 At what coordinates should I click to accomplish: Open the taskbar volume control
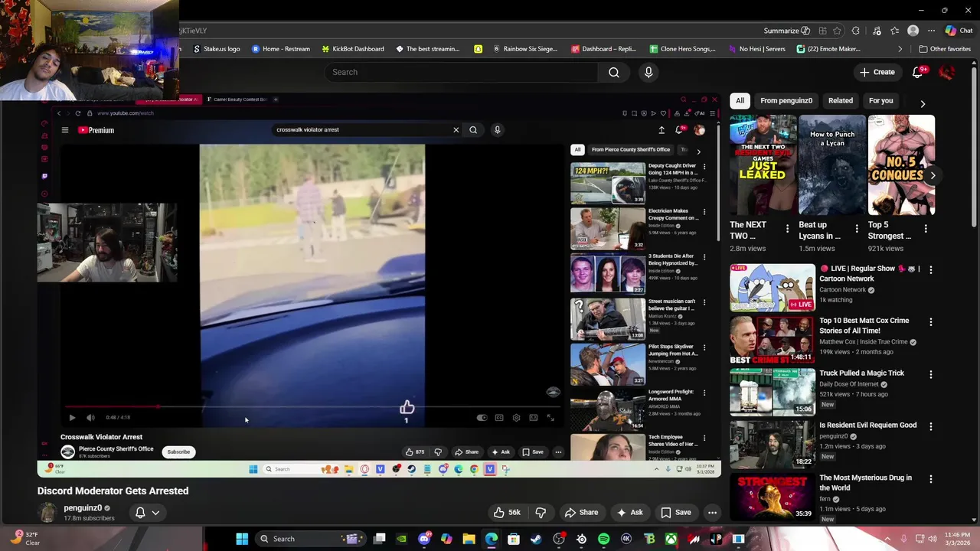(934, 539)
